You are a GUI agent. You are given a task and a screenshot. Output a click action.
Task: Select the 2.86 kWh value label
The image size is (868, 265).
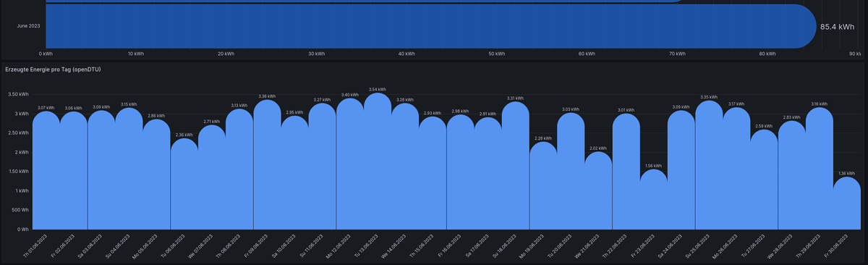click(156, 116)
